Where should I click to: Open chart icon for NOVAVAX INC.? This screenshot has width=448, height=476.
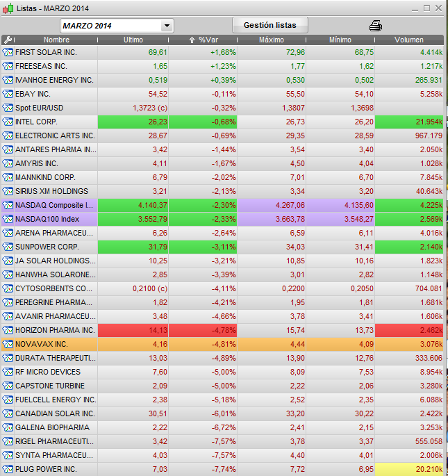click(8, 344)
